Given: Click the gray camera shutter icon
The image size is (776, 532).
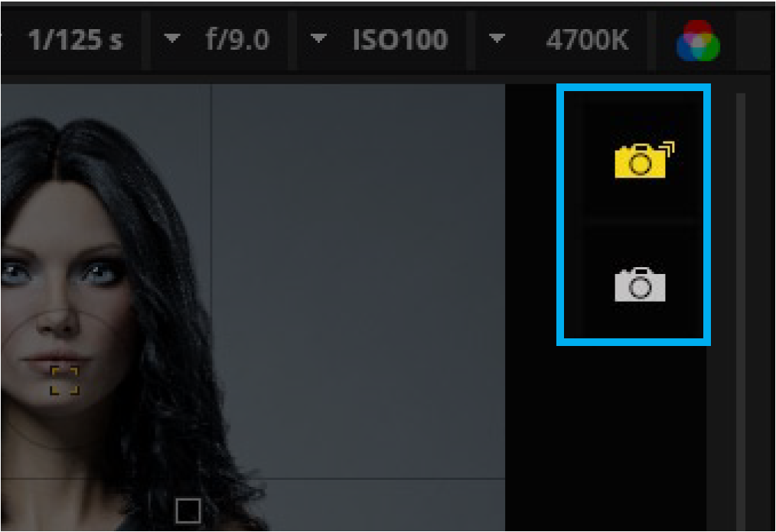Looking at the screenshot, I should point(640,284).
